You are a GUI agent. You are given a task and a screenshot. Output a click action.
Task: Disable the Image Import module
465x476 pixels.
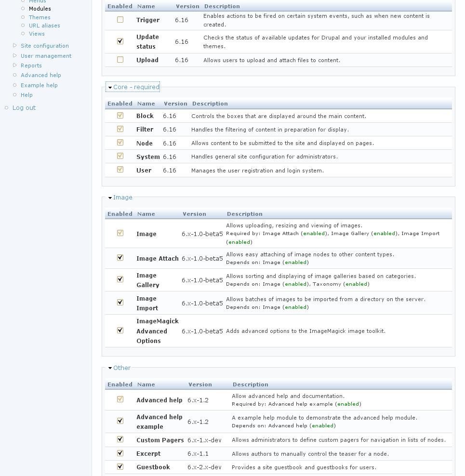coord(120,302)
